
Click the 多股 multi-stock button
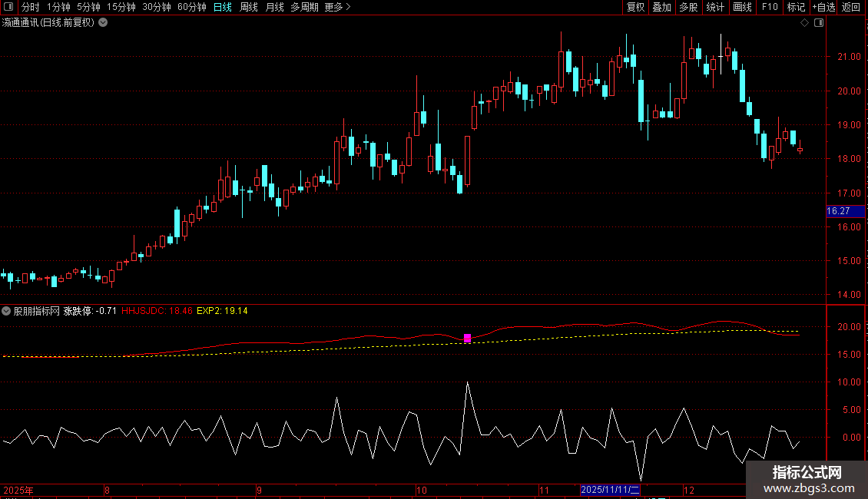coord(688,7)
